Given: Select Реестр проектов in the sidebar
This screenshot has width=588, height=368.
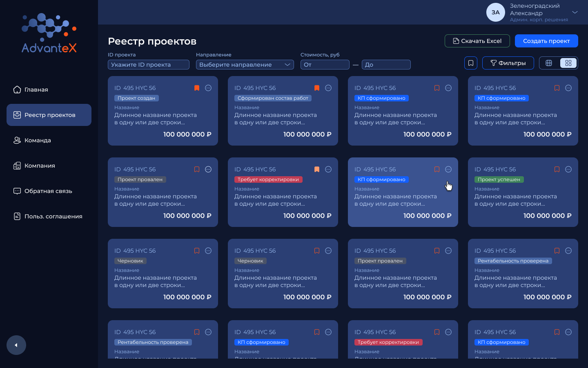Looking at the screenshot, I should (49, 115).
